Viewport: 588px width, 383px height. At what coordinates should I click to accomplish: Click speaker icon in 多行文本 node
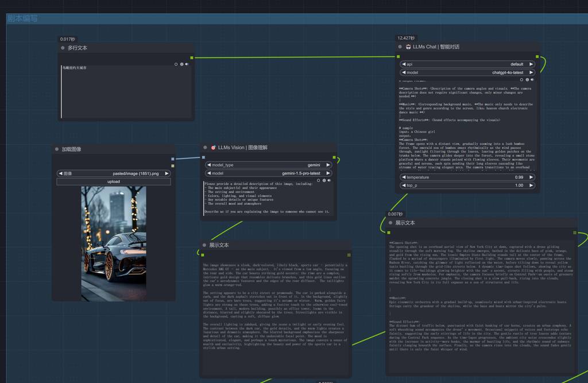coord(187,64)
